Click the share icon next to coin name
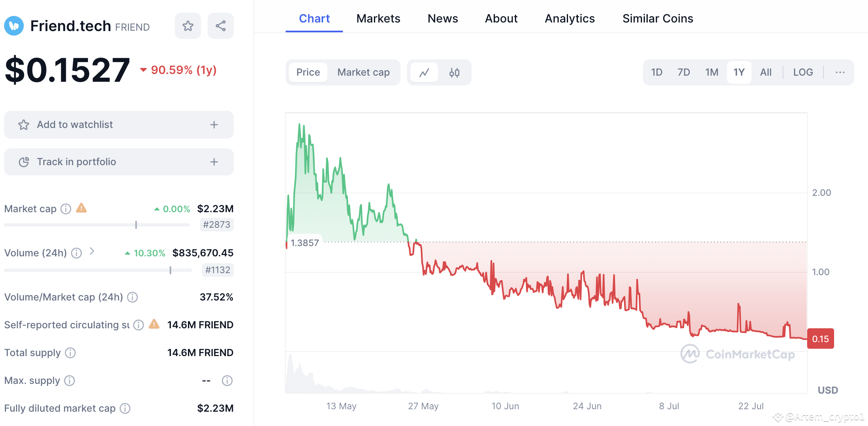Image resolution: width=868 pixels, height=426 pixels. pos(221,26)
